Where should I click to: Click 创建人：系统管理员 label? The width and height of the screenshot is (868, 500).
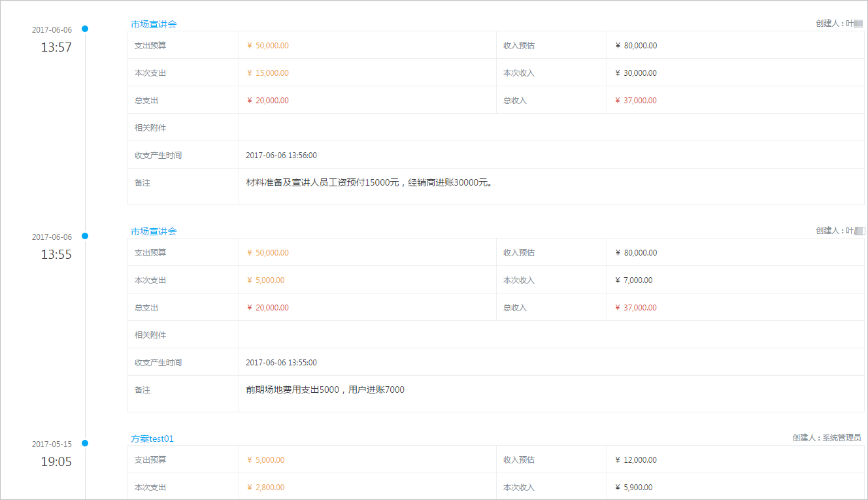coord(827,438)
